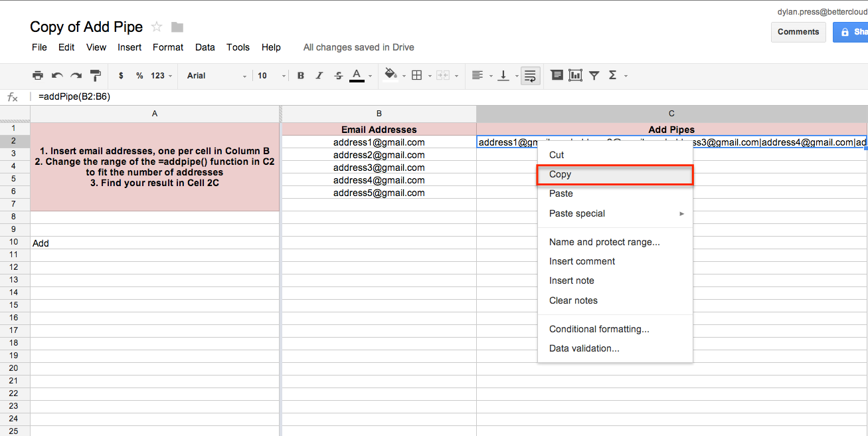
Task: Format as percent with the % icon
Action: (139, 76)
